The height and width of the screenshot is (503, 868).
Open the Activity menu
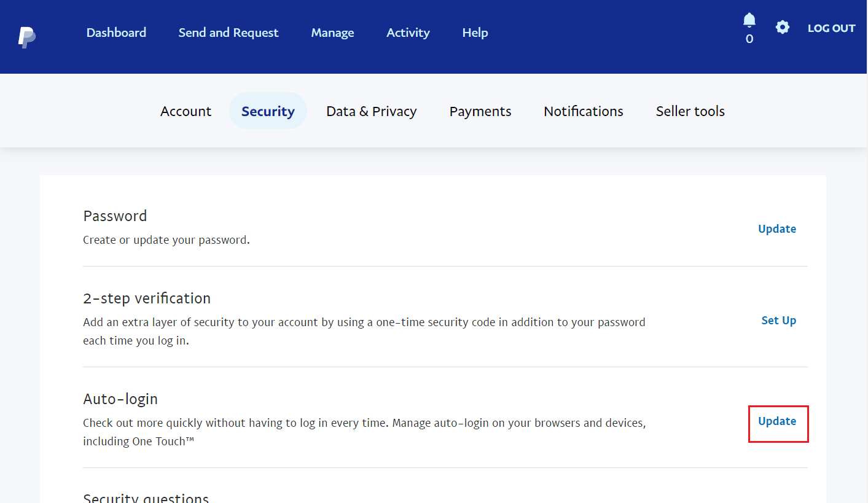(x=408, y=33)
